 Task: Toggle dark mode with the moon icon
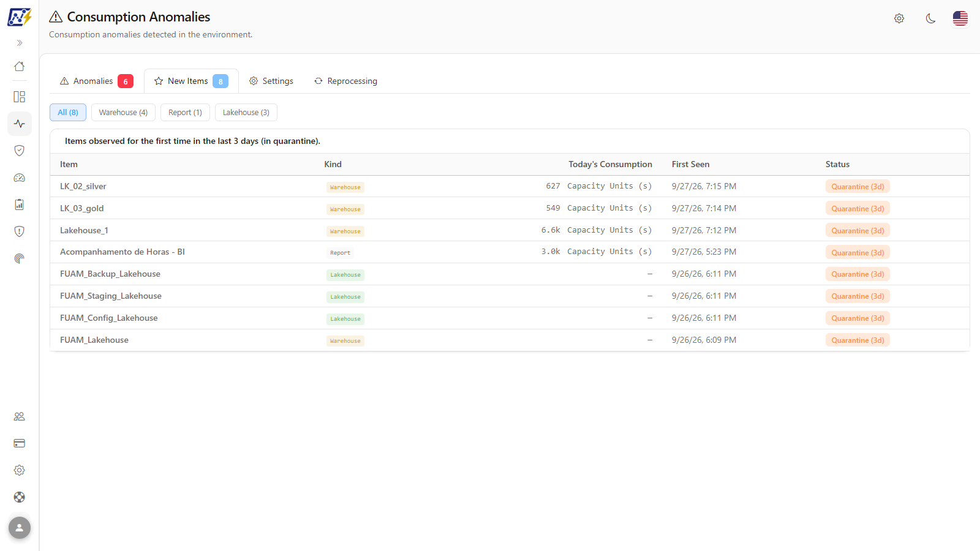(x=930, y=18)
